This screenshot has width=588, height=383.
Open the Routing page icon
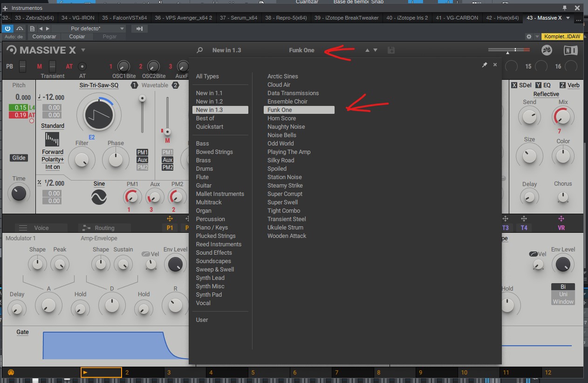[86, 228]
